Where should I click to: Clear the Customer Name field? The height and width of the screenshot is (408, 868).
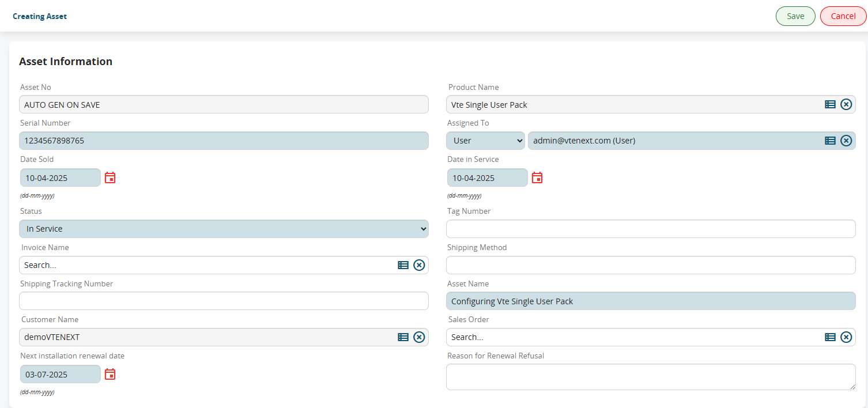point(419,337)
